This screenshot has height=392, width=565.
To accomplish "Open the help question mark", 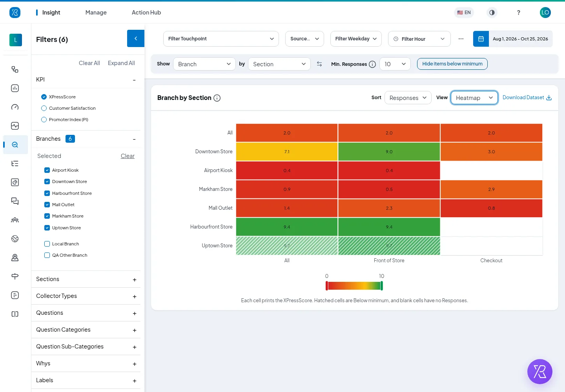I will point(519,13).
